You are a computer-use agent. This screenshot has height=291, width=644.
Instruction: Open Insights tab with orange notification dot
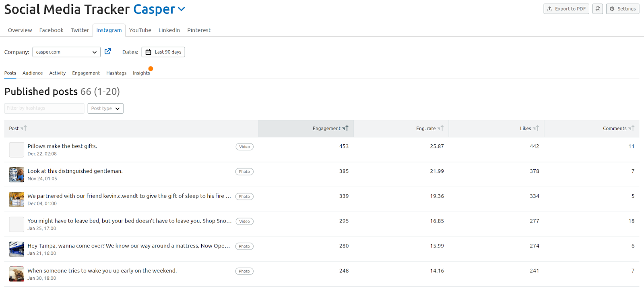(141, 73)
